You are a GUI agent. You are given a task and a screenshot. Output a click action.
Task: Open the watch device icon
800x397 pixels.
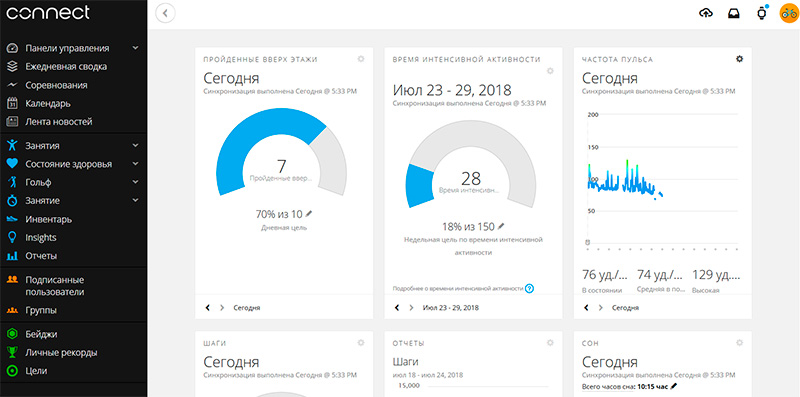click(x=761, y=14)
